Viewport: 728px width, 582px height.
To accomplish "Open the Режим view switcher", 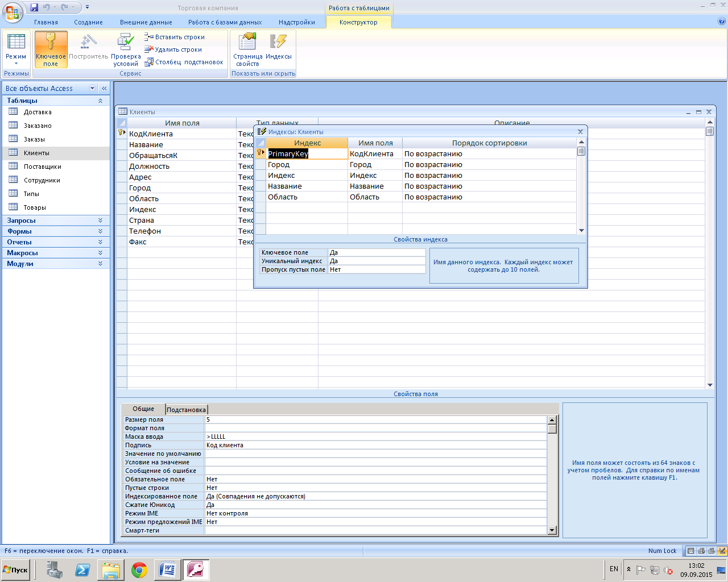I will coord(16,49).
